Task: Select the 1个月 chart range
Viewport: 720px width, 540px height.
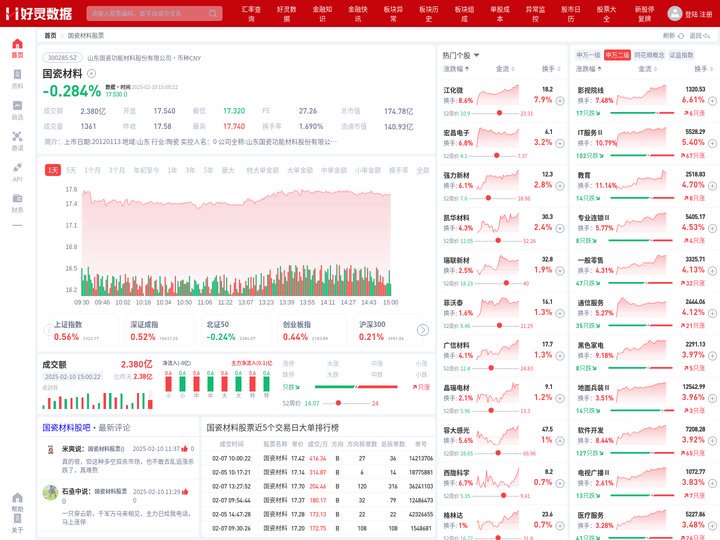Action: point(92,170)
